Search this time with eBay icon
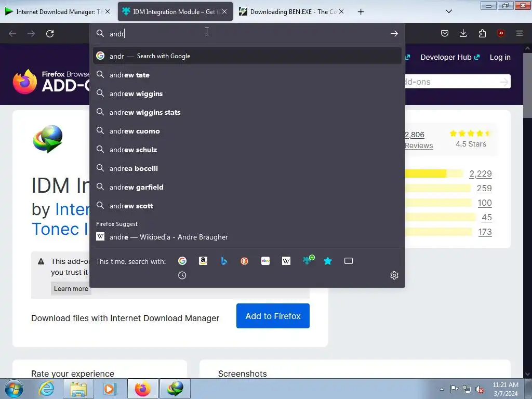Screen dimensions: 532x399 (265, 261)
